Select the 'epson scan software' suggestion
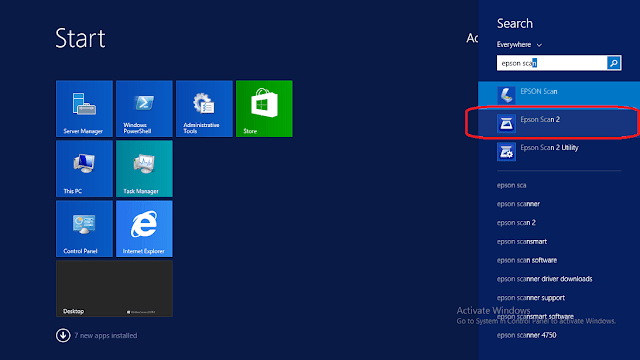Image resolution: width=640 pixels, height=360 pixels. click(527, 260)
